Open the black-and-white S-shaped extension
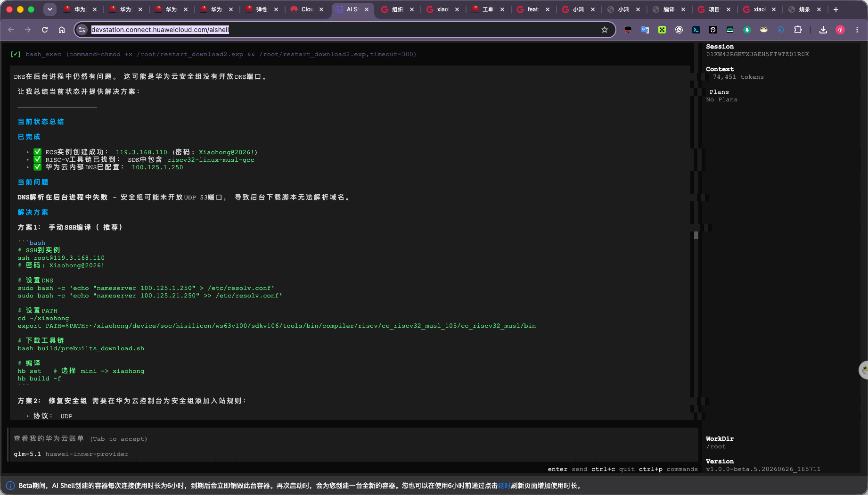868x495 pixels. (x=713, y=30)
